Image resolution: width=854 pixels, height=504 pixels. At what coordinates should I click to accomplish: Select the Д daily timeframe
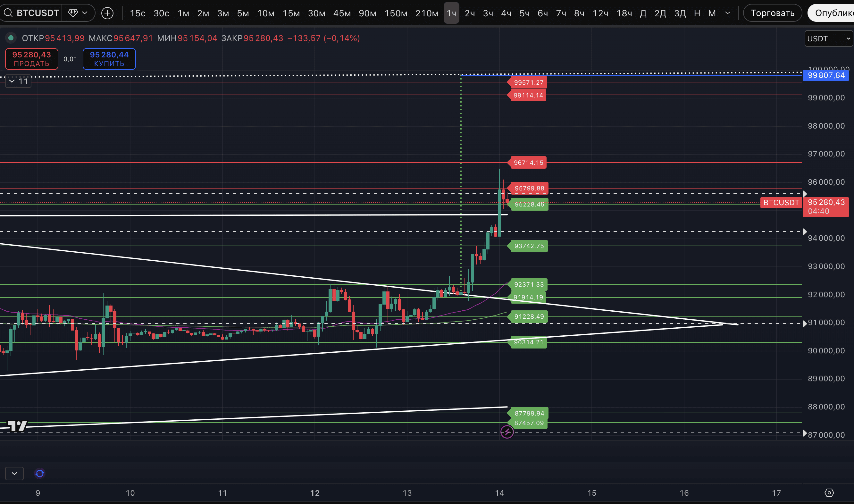(643, 13)
